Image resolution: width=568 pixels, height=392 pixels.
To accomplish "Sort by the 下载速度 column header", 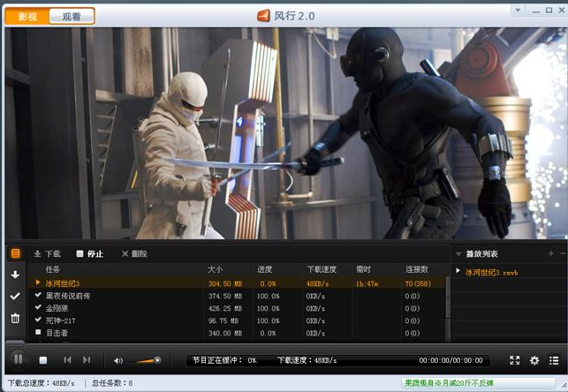I will coord(322,269).
